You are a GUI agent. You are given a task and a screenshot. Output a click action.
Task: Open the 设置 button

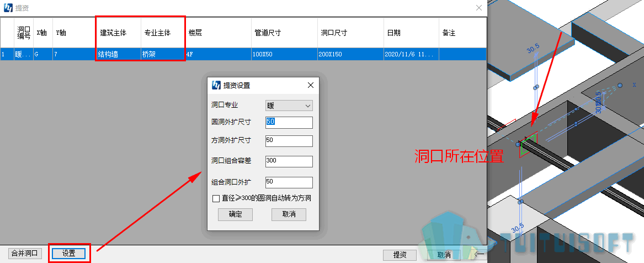point(68,254)
